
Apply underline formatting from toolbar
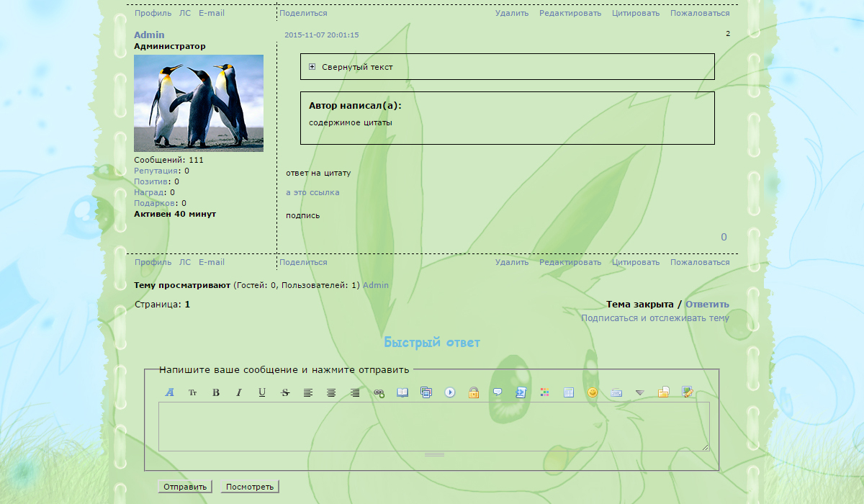(262, 392)
